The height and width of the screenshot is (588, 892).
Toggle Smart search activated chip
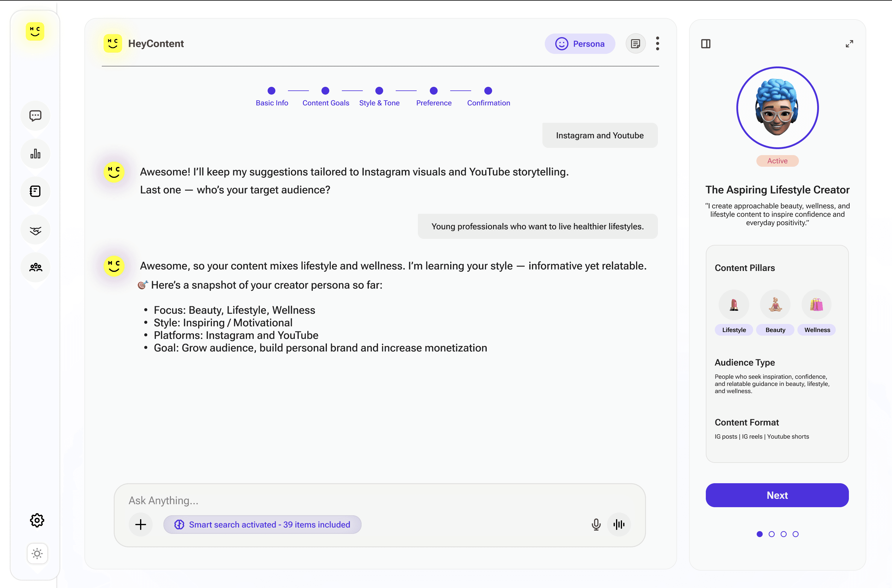(x=262, y=524)
